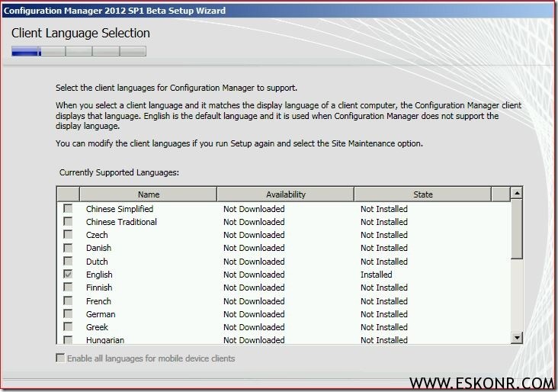Select the 'Danish' language name
This screenshot has width=558, height=392.
(98, 248)
